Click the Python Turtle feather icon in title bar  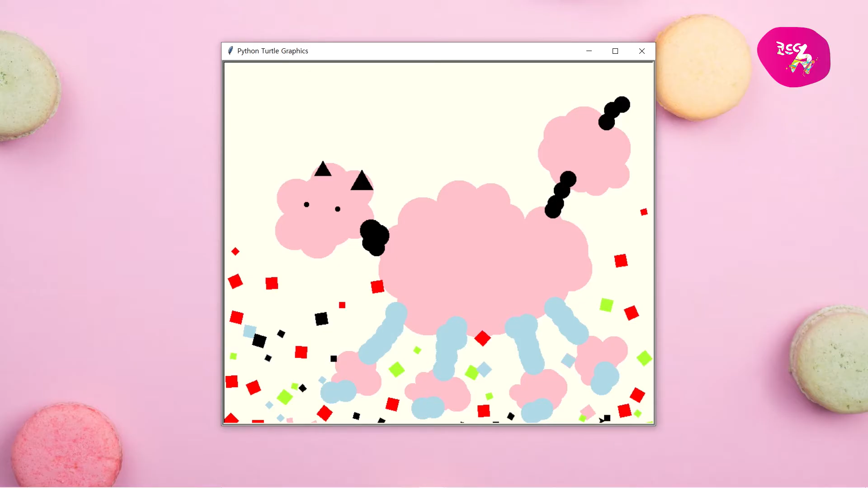click(x=231, y=51)
